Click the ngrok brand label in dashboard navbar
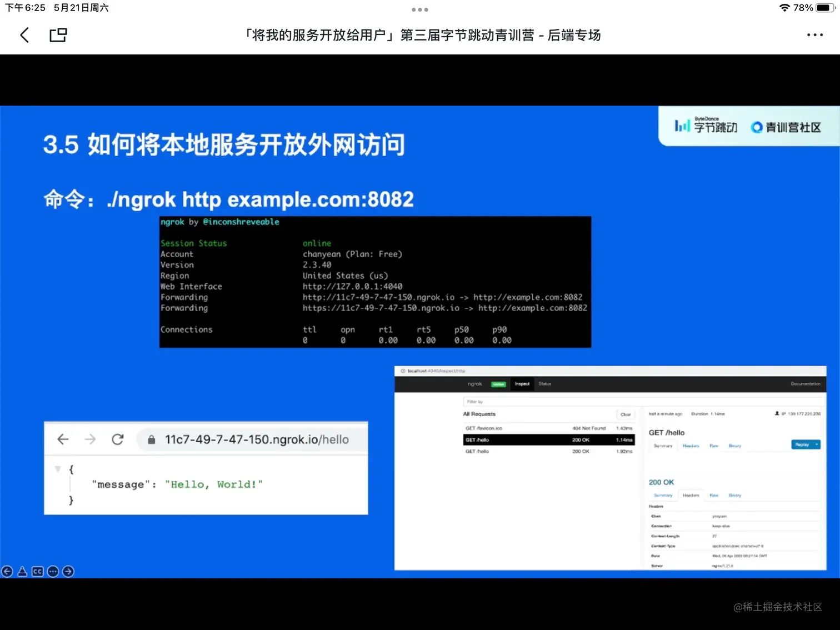 (475, 384)
